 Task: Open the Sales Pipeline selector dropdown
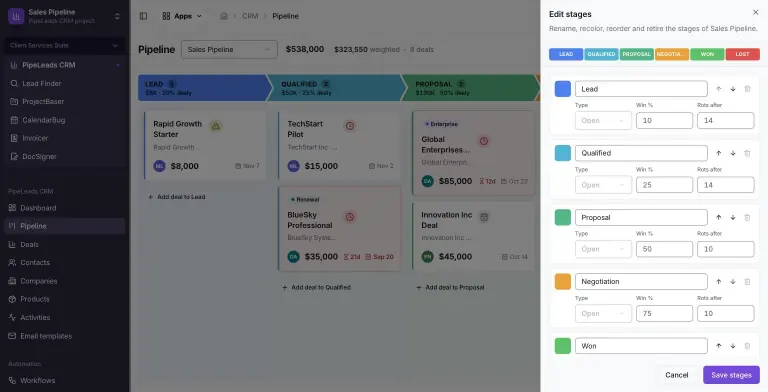click(229, 49)
